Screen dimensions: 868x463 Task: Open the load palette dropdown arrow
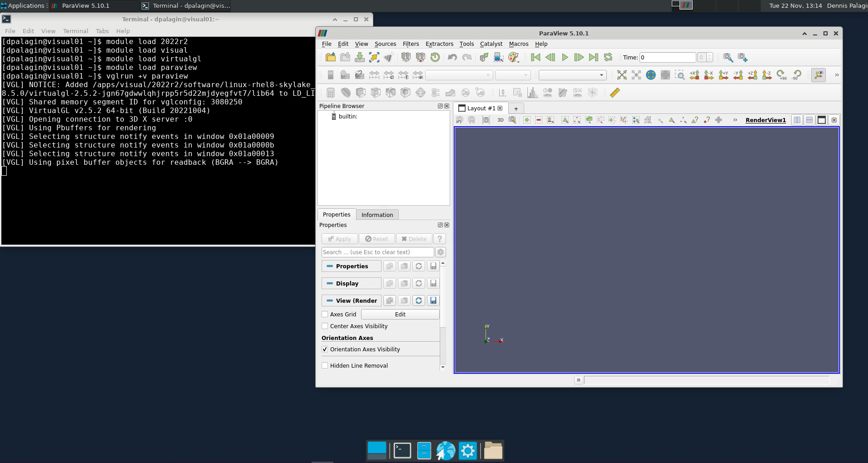pyautogui.click(x=518, y=61)
